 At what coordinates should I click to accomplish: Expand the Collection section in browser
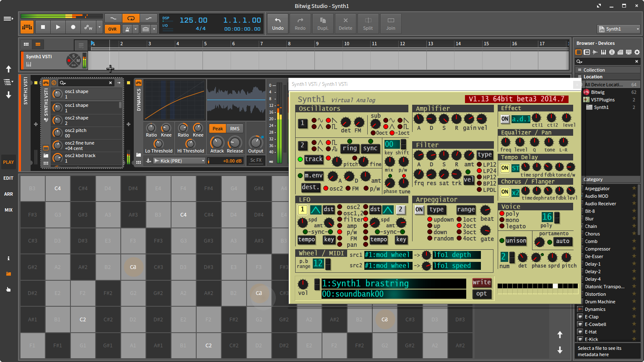coord(608,70)
